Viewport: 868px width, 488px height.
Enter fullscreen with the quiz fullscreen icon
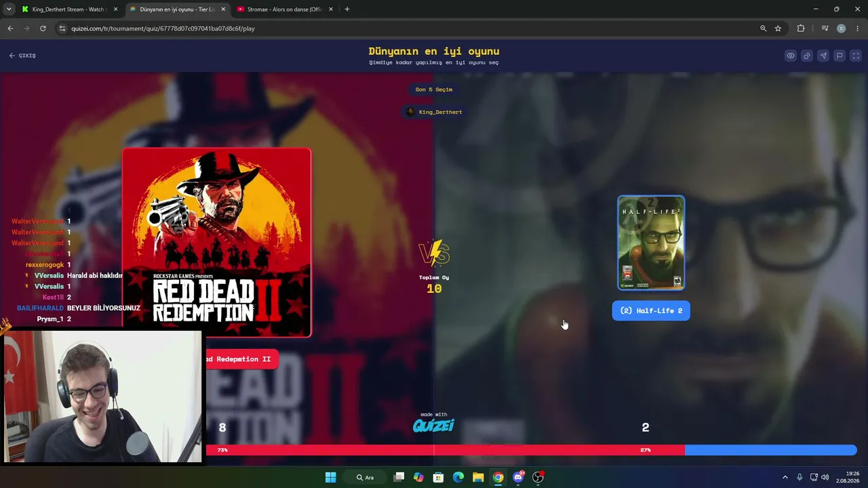pyautogui.click(x=856, y=56)
